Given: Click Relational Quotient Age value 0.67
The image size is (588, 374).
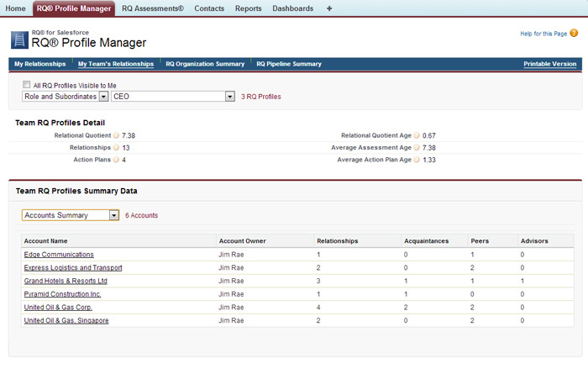Looking at the screenshot, I should coord(429,135).
